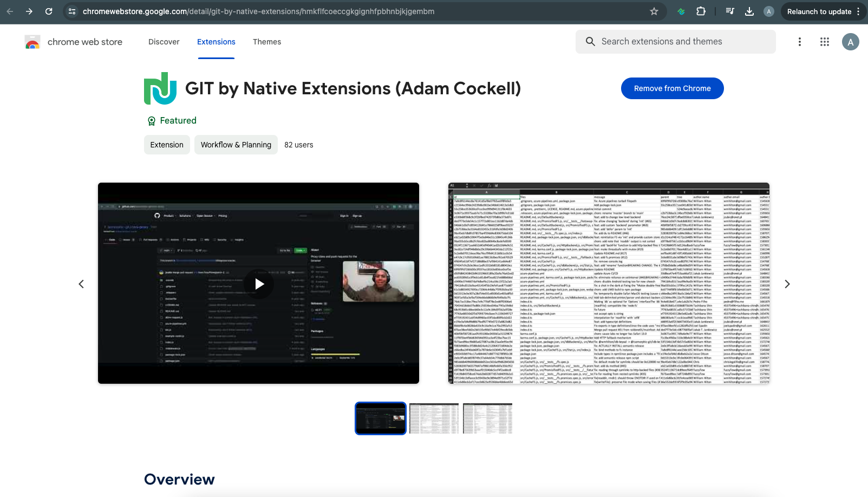Open the Discover section
The height and width of the screenshot is (497, 868).
pos(164,42)
